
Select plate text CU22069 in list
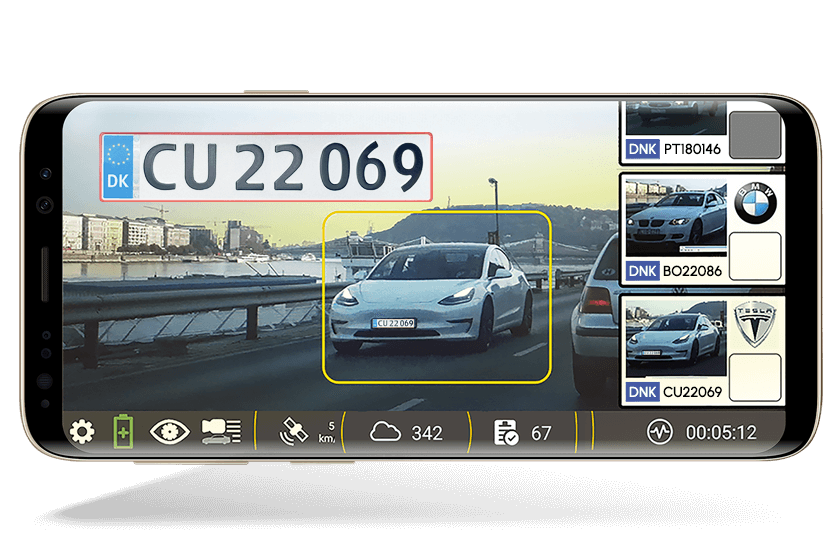pyautogui.click(x=692, y=392)
